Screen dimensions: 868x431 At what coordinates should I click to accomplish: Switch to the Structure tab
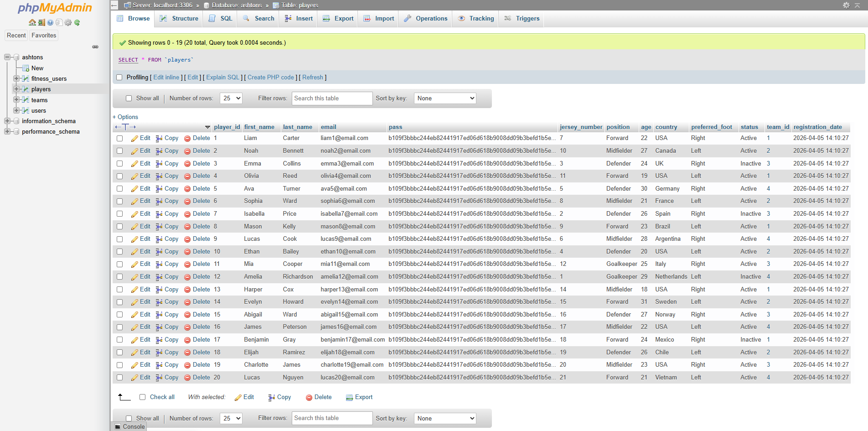pyautogui.click(x=180, y=19)
